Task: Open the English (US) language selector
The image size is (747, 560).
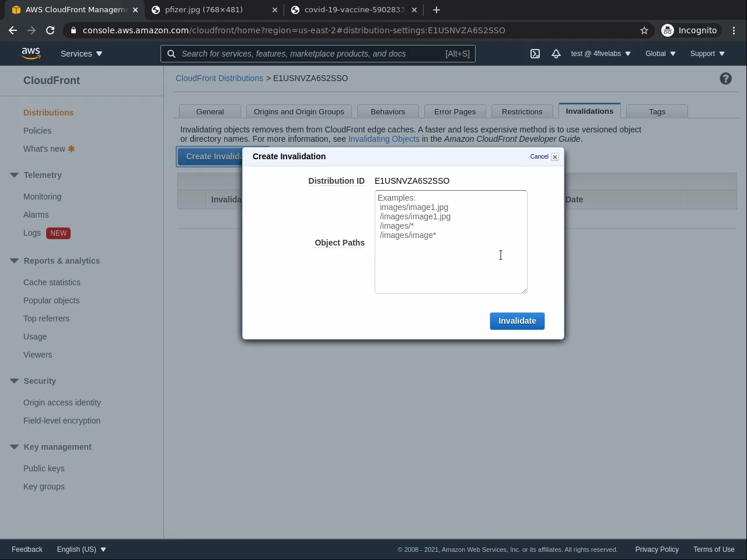Action: pyautogui.click(x=82, y=549)
